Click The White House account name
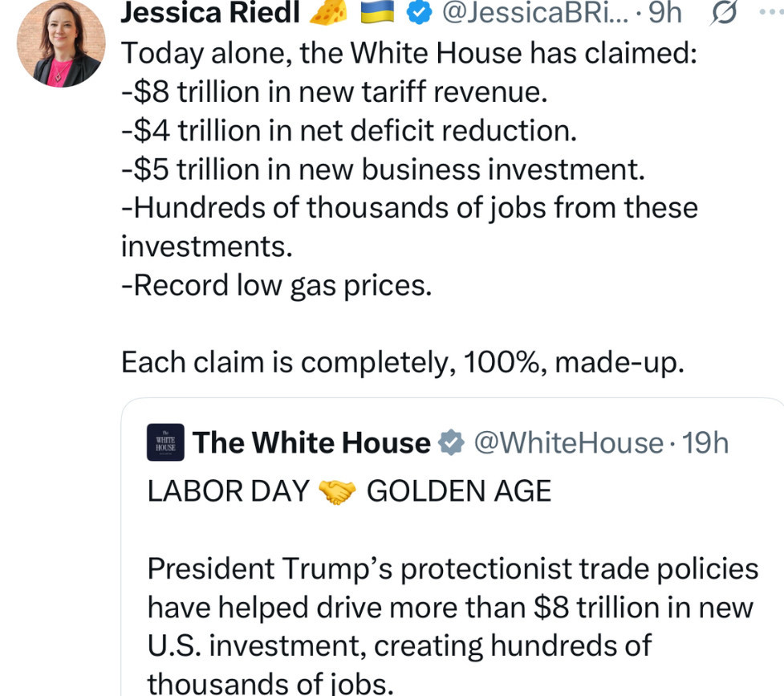Image resolution: width=784 pixels, height=696 pixels. point(311,443)
